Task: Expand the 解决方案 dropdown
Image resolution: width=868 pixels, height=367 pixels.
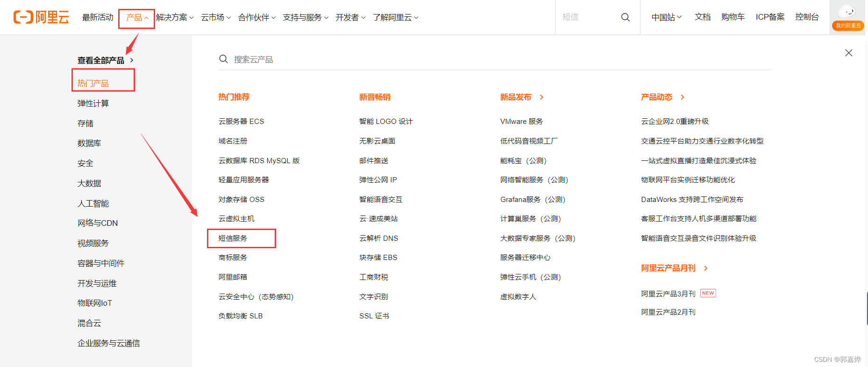Action: tap(175, 18)
